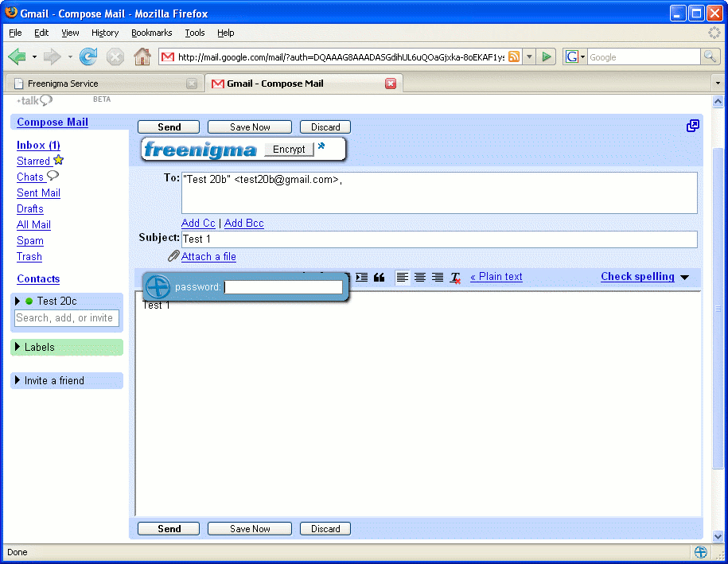
Task: Open compose in new window icon
Action: point(693,126)
